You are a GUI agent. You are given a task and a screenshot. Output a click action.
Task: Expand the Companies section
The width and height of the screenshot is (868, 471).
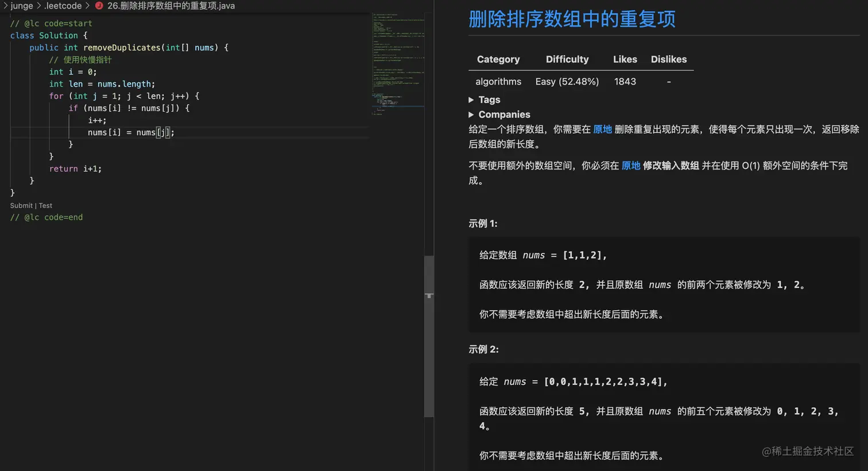point(499,115)
